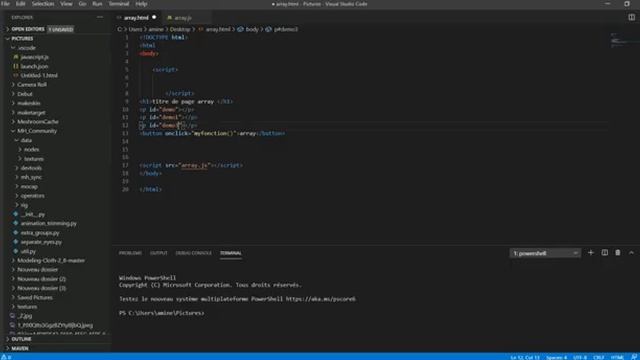The height and width of the screenshot is (360, 640).
Task: Open Explorer more actions ellipsis
Action: 100,17
